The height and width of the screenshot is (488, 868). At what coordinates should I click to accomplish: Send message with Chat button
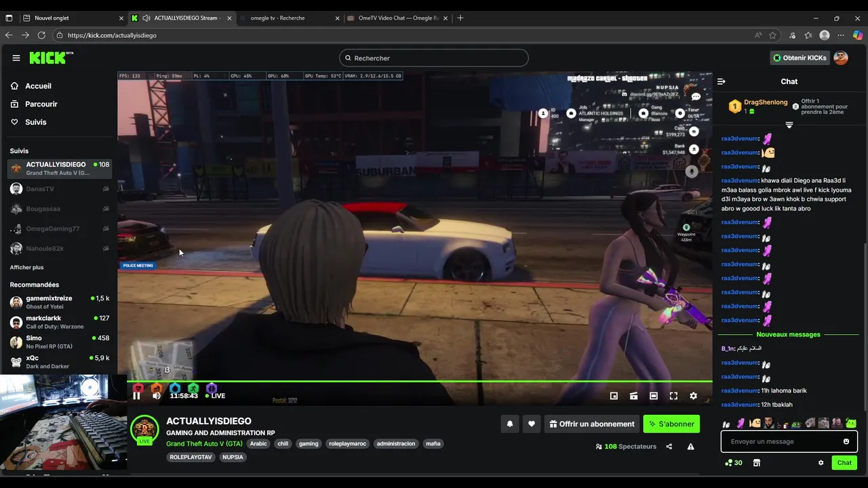(844, 463)
